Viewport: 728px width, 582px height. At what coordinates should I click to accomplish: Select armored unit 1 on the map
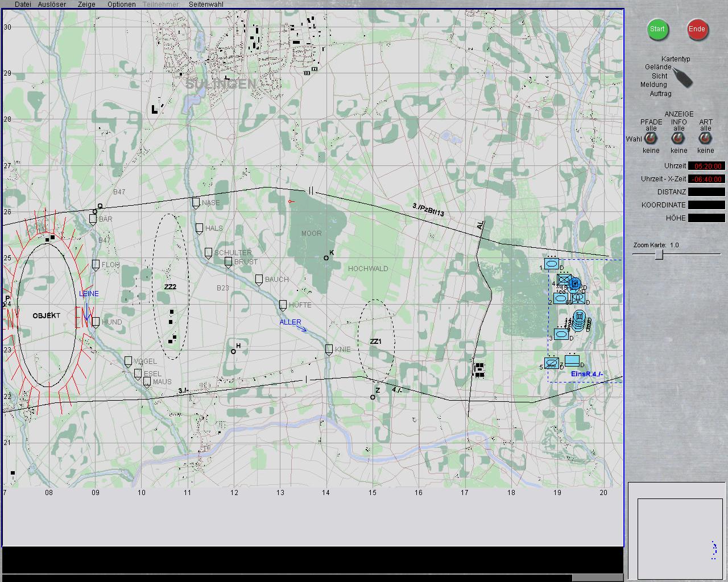(551, 264)
